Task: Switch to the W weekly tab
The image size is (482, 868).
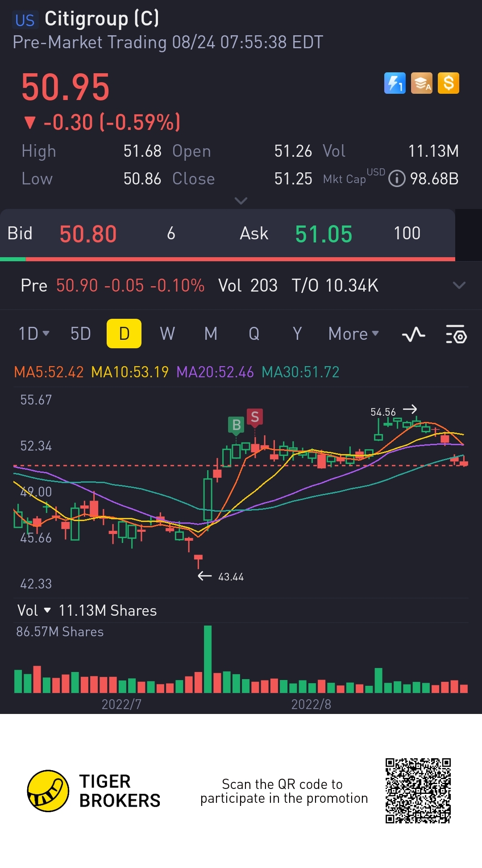Action: pyautogui.click(x=167, y=334)
